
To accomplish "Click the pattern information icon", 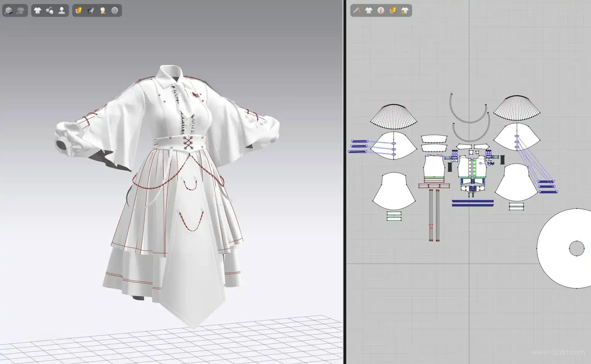I will click(x=381, y=11).
